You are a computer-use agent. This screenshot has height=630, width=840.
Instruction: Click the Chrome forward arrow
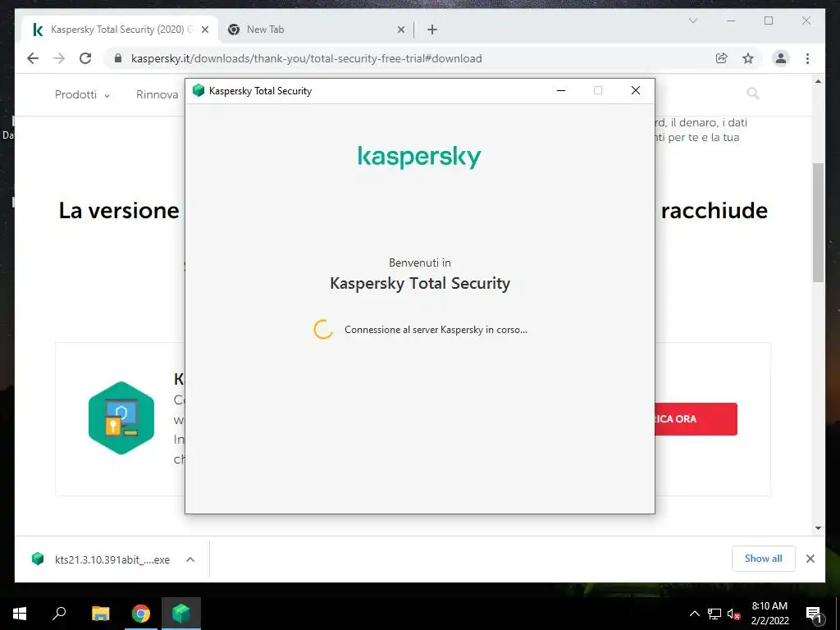pos(59,58)
